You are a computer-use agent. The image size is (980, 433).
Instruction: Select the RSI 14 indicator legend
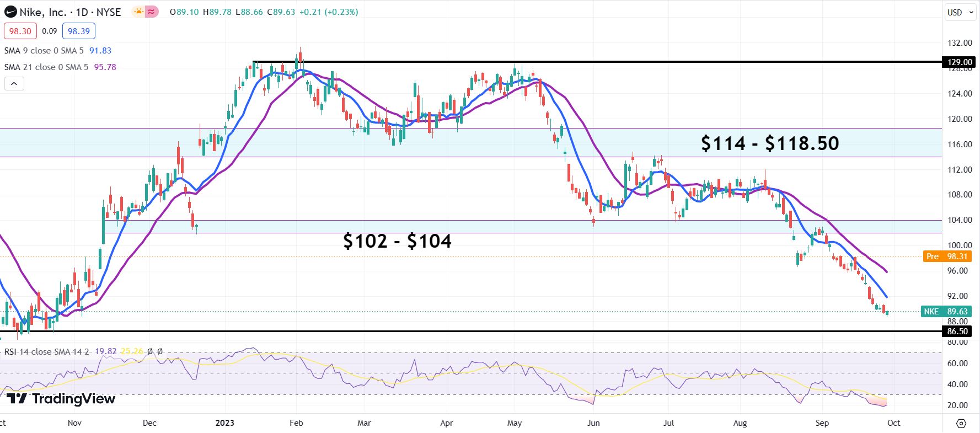[x=46, y=351]
